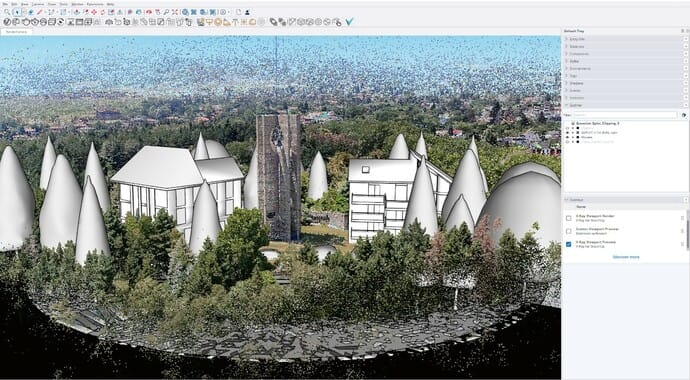This screenshot has width=690, height=380.
Task: Open the Tools menu
Action: point(63,4)
